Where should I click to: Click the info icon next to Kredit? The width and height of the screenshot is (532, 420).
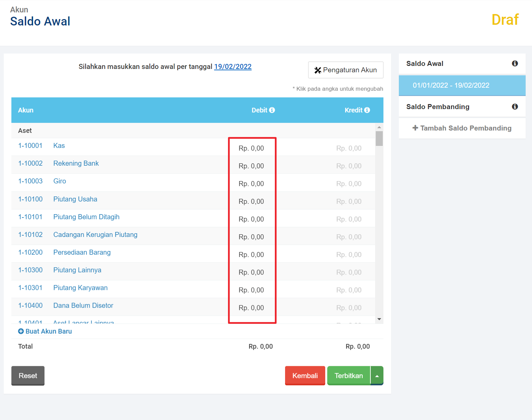pos(367,110)
